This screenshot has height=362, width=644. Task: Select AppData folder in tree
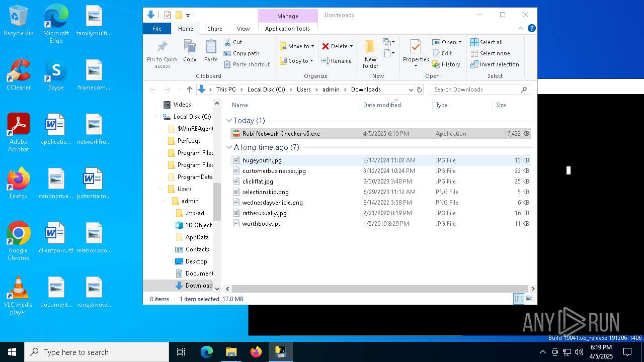pos(197,237)
